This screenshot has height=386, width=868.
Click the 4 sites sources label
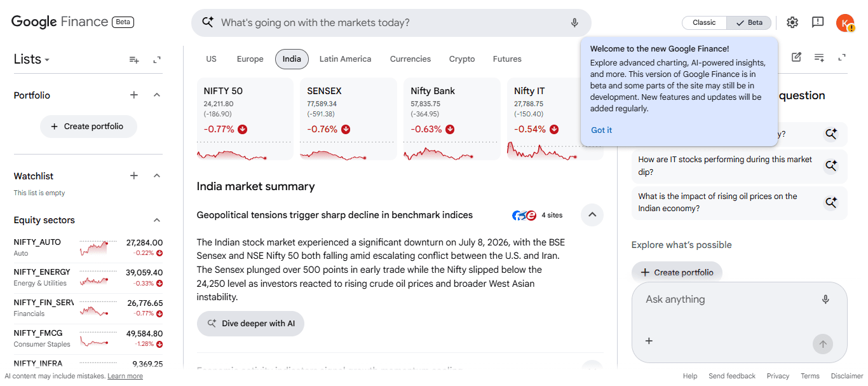click(x=552, y=216)
